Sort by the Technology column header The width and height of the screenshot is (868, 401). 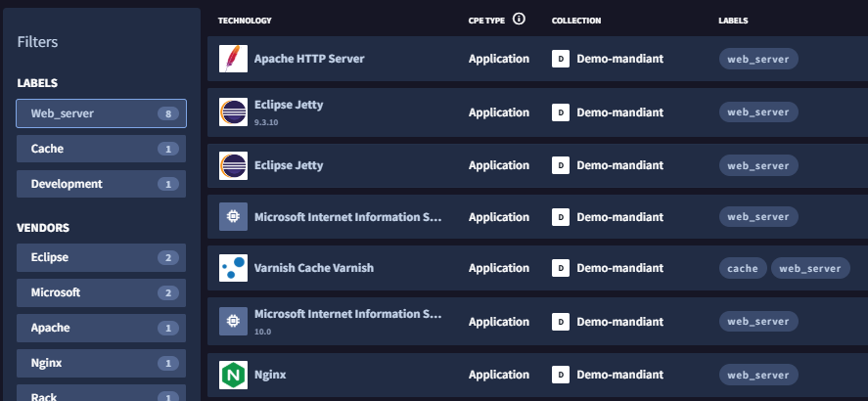click(x=245, y=20)
